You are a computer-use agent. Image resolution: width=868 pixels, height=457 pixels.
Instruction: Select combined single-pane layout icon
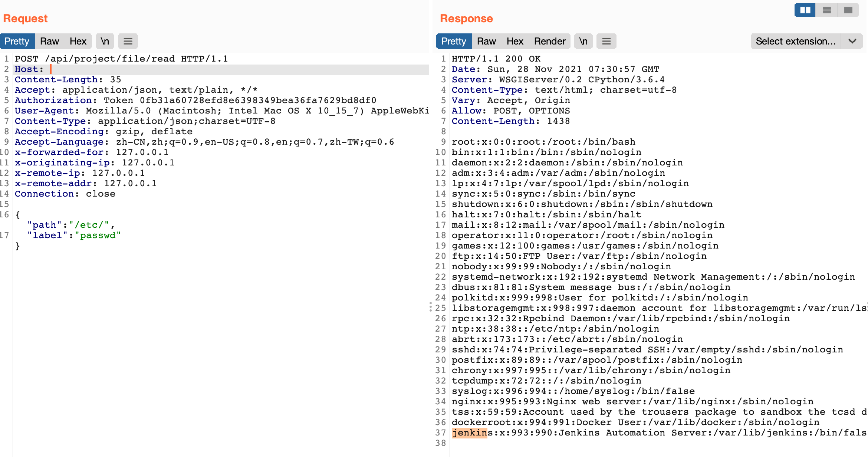tap(848, 10)
